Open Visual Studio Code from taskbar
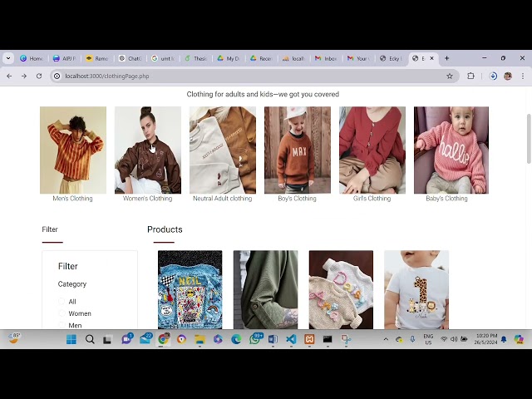Image resolution: width=532 pixels, height=399 pixels. (x=291, y=339)
